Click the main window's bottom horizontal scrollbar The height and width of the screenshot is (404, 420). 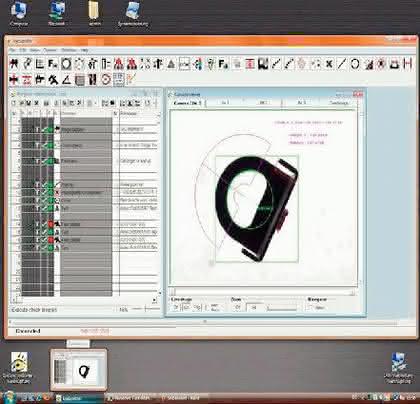(x=204, y=322)
